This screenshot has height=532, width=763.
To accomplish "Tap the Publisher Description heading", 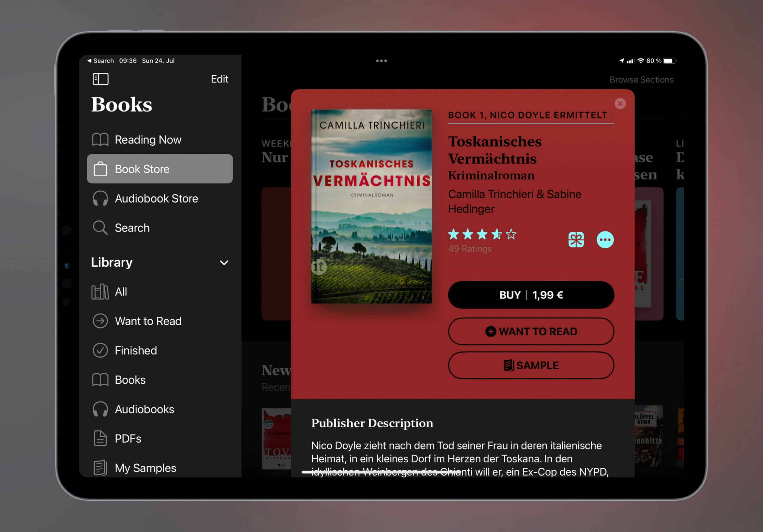I will coord(372,423).
